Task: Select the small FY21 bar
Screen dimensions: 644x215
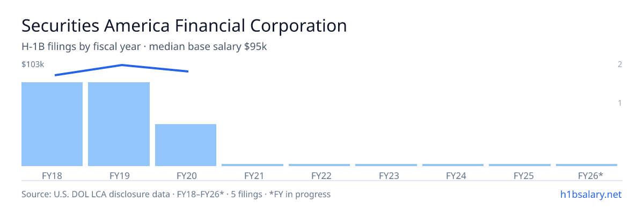Action: pos(252,165)
